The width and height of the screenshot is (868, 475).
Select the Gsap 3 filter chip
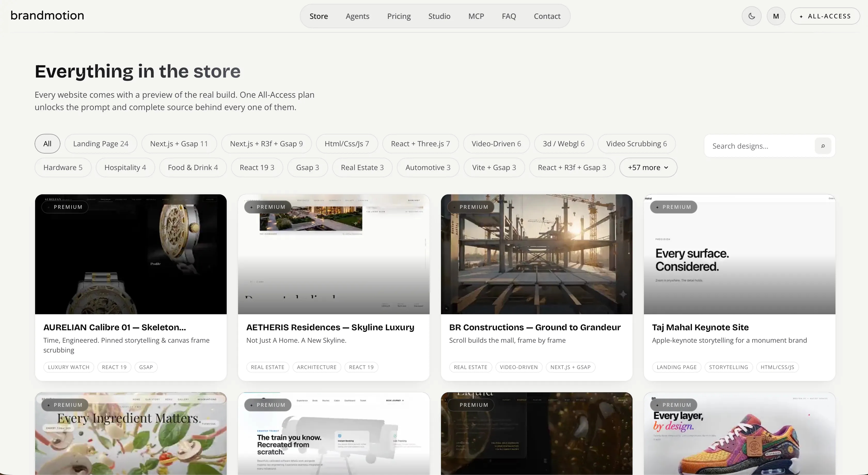coord(307,167)
